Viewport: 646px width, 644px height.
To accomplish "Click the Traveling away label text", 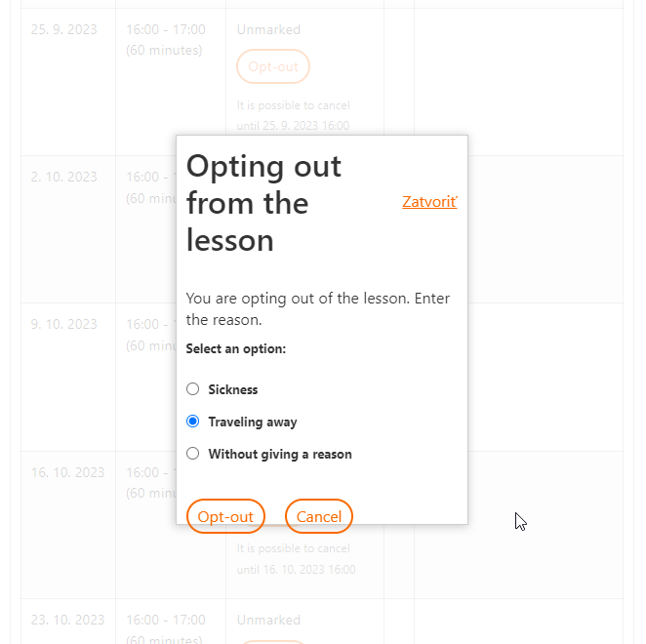I will click(253, 422).
